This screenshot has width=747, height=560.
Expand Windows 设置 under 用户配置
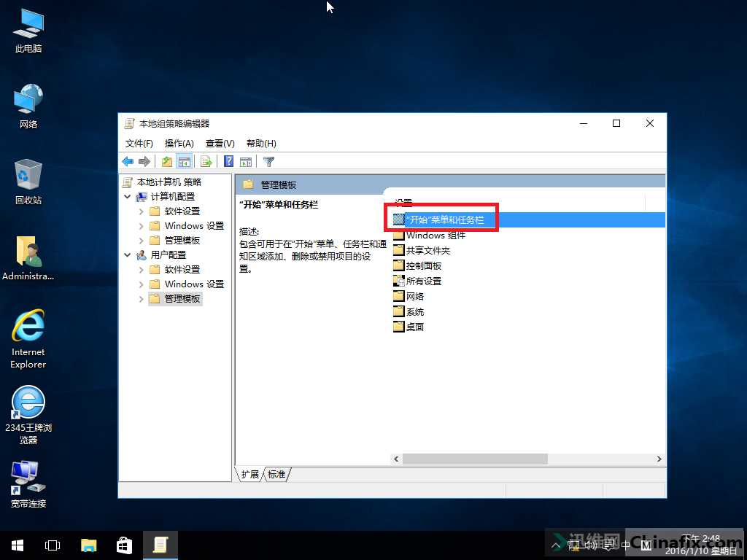tap(141, 284)
